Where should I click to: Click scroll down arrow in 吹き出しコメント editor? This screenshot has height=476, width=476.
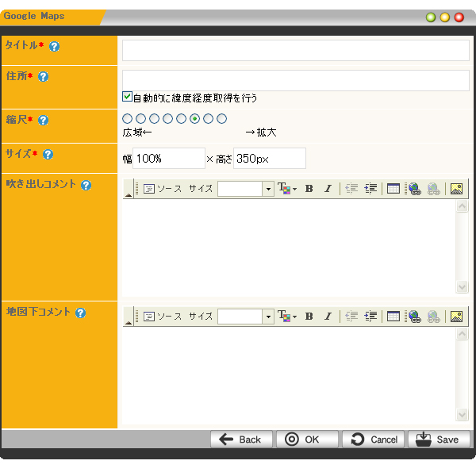click(x=462, y=287)
